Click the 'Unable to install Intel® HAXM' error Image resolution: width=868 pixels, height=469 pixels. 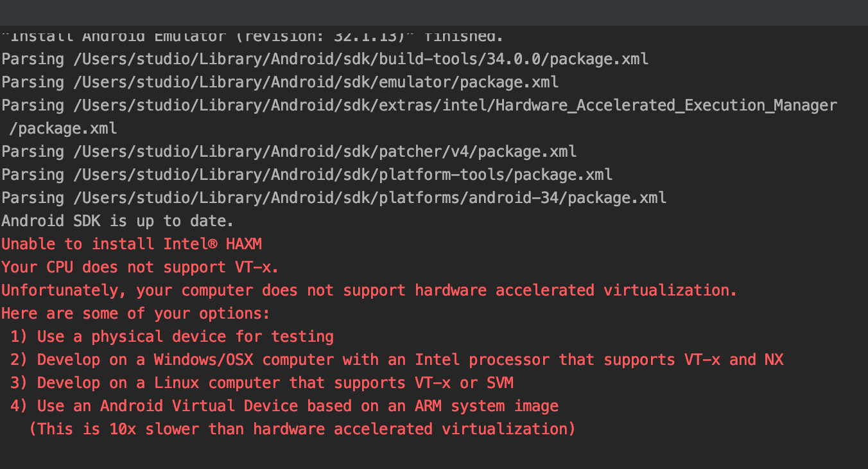tap(131, 244)
